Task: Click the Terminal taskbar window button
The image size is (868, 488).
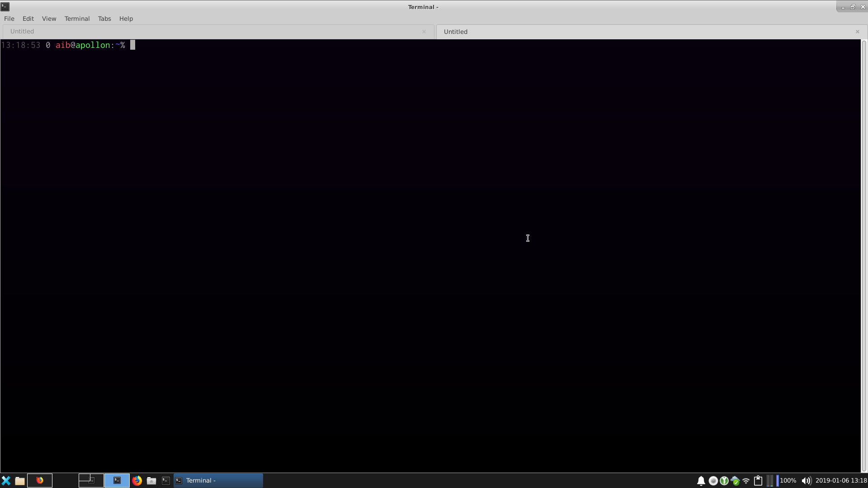Action: click(218, 480)
